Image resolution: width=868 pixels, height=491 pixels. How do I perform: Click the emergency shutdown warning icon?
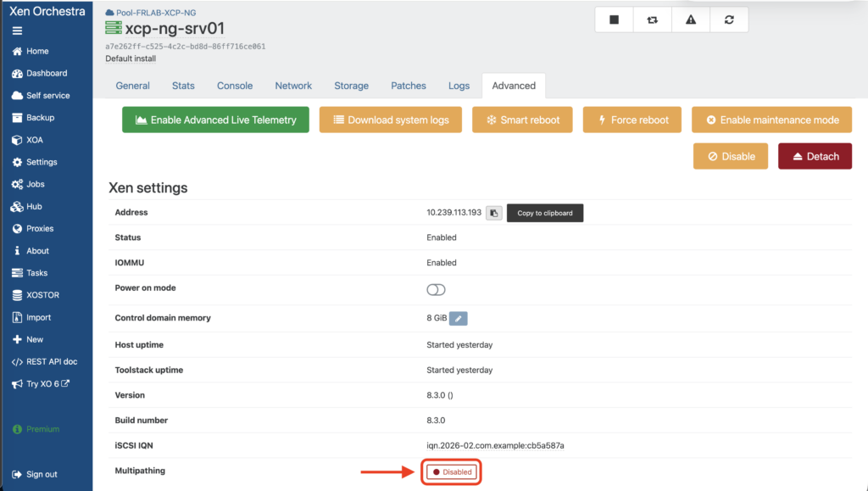click(x=691, y=20)
